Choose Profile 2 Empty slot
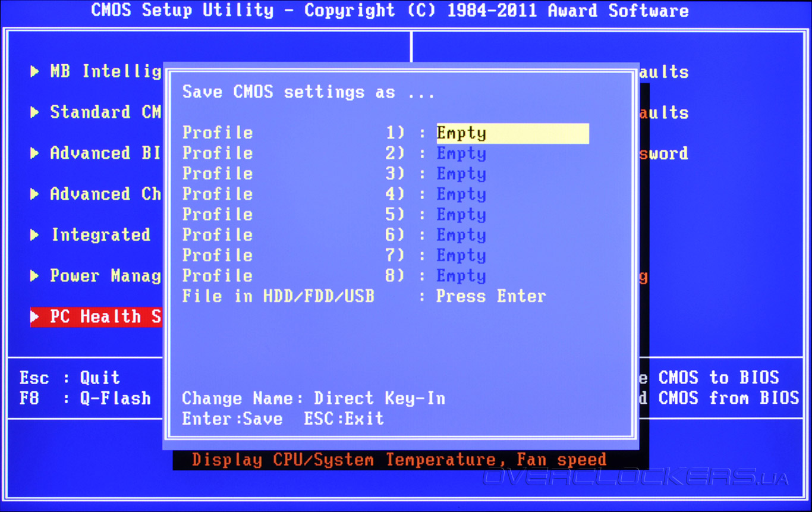The height and width of the screenshot is (512, 812). coord(461,153)
